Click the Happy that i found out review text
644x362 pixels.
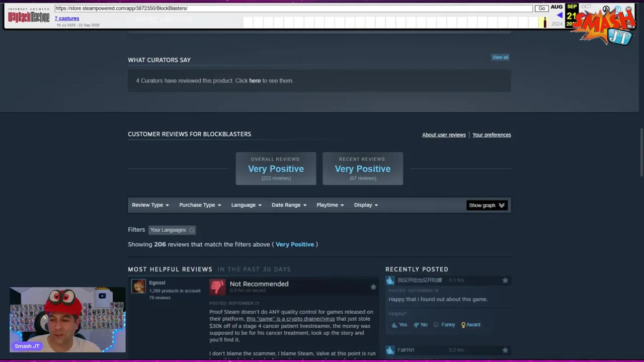tap(438, 299)
